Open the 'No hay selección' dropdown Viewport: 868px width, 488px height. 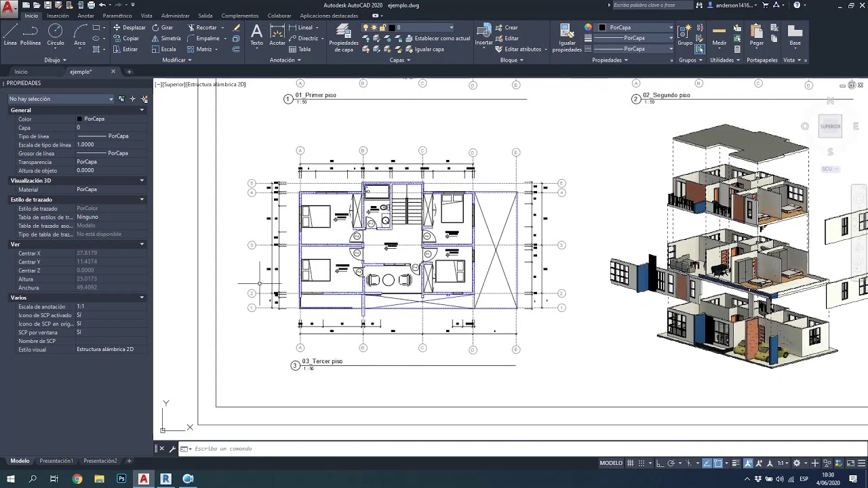[61, 99]
